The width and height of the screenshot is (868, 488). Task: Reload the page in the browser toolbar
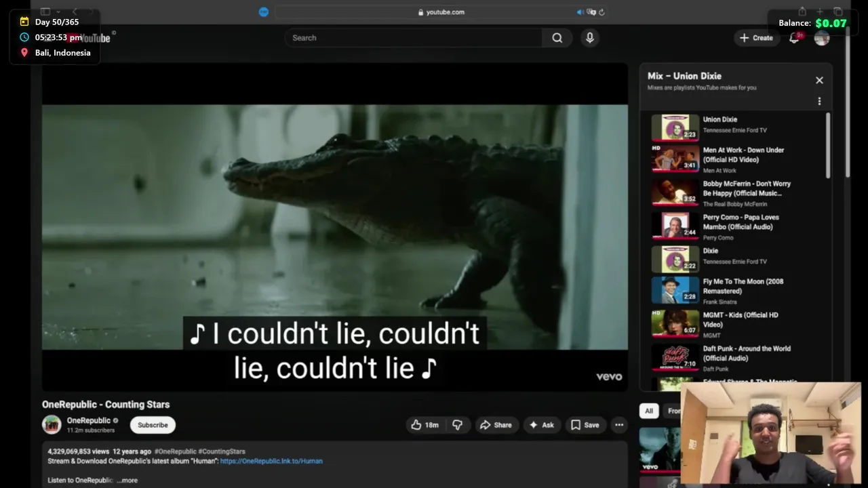(x=601, y=12)
